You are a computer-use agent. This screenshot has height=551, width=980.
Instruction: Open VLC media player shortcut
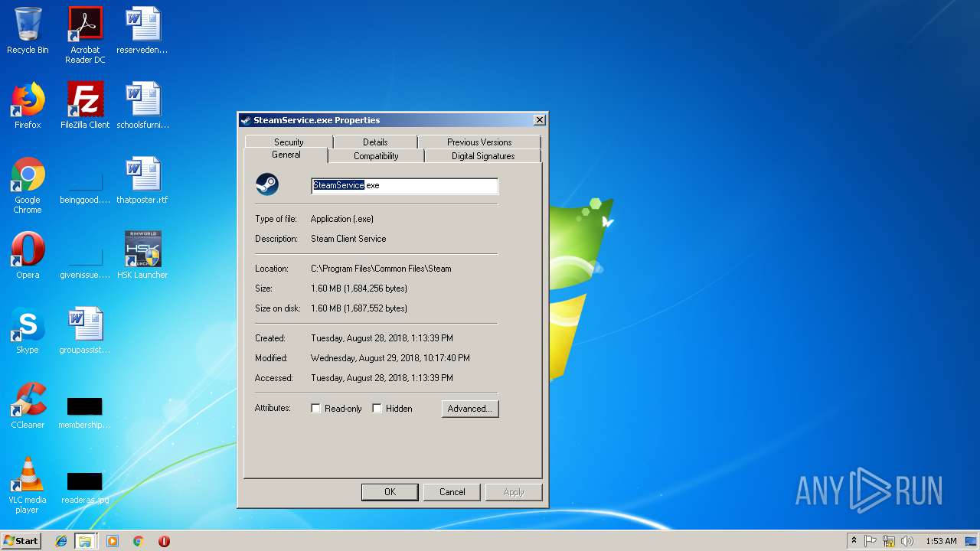[x=28, y=485]
